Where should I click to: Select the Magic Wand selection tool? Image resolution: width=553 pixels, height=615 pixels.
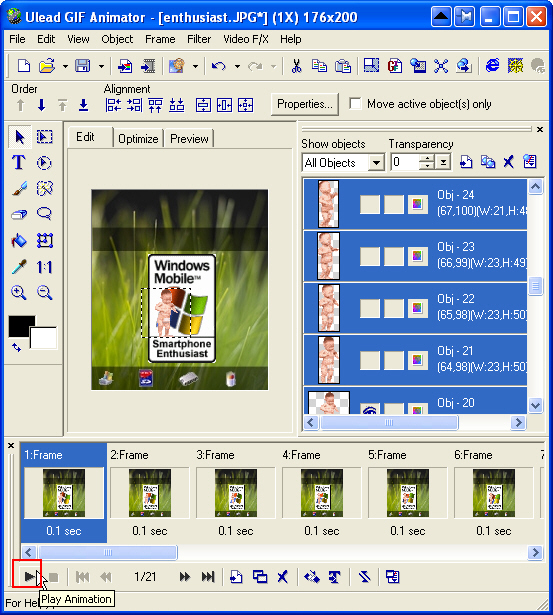coord(44,189)
